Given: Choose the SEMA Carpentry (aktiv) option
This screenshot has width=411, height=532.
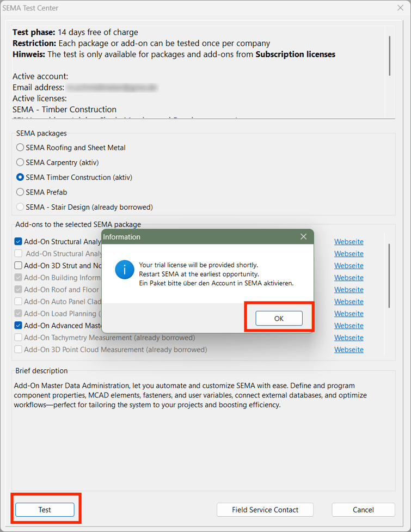Looking at the screenshot, I should [x=20, y=162].
